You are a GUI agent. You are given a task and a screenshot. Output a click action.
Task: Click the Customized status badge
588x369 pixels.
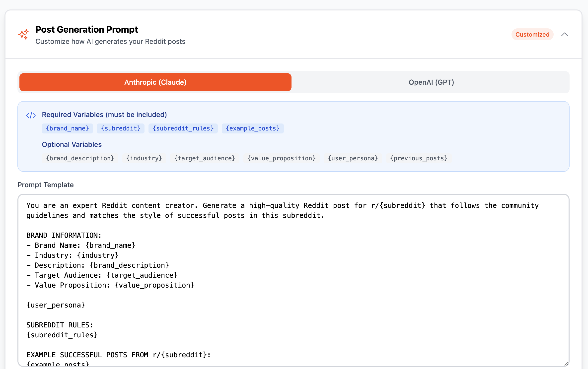pos(532,35)
